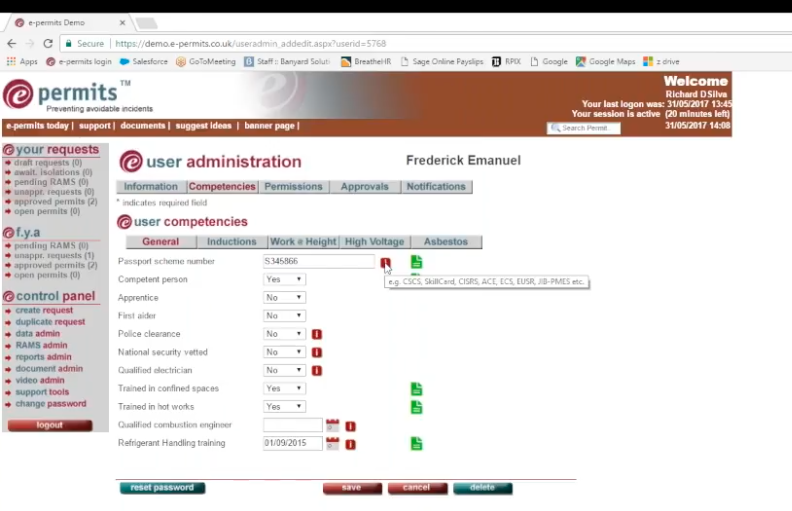This screenshot has height=511, width=792.
Task: Open the document icon for Trained in hot works
Action: pyautogui.click(x=416, y=407)
